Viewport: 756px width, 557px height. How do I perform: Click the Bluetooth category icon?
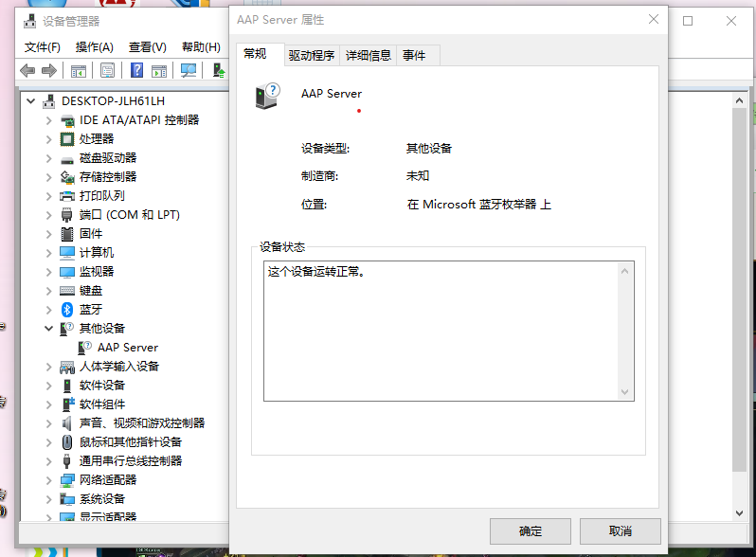pos(67,310)
